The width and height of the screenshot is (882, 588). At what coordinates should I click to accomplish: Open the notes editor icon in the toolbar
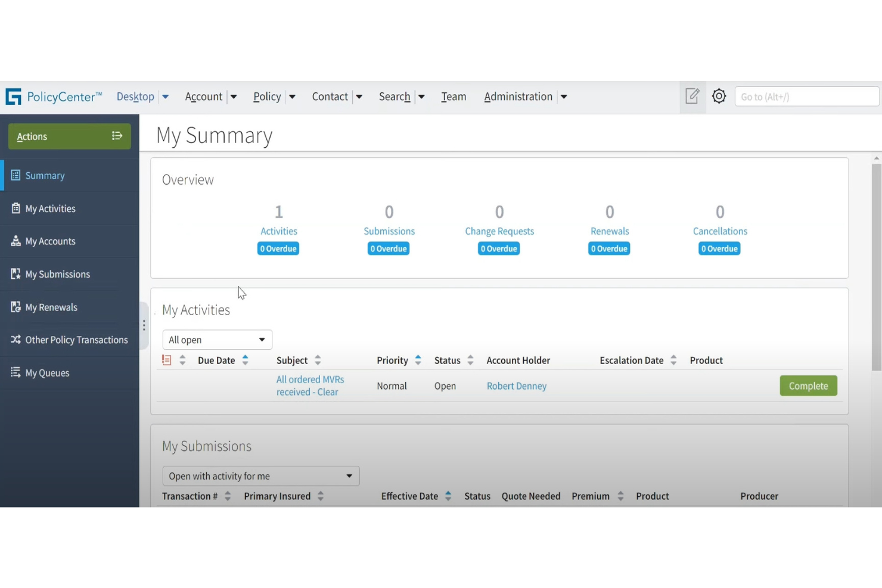pos(692,96)
